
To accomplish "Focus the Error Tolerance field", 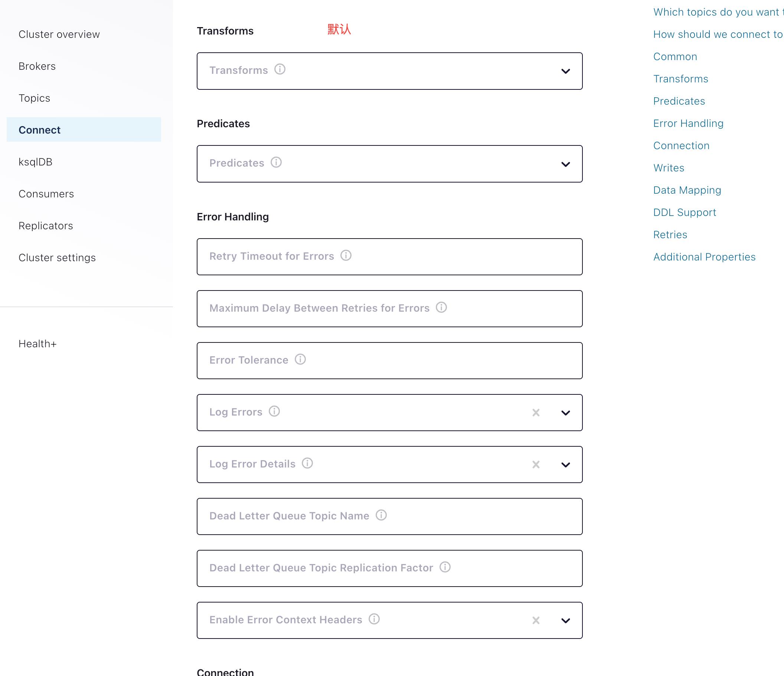I will 389,361.
